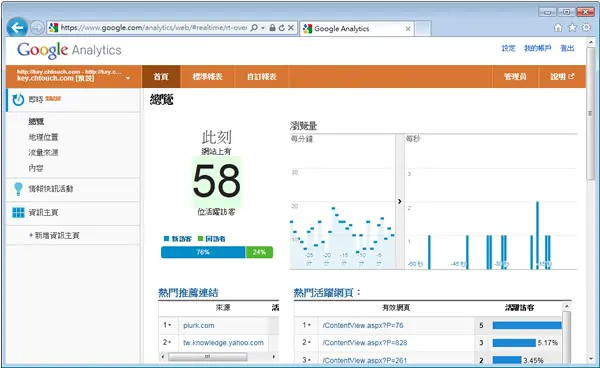Click the real-time clock icon in sidebar
Viewport: 600px width, 368px height.
(18, 100)
